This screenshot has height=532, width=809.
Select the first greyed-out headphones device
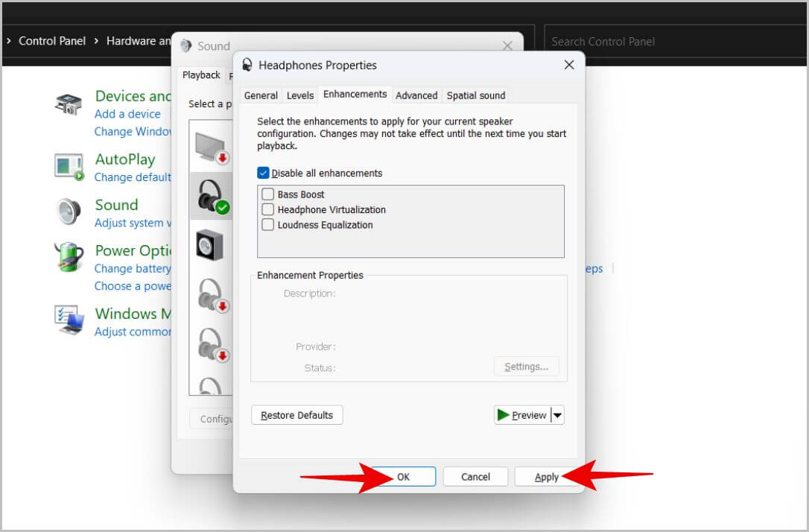tap(212, 295)
